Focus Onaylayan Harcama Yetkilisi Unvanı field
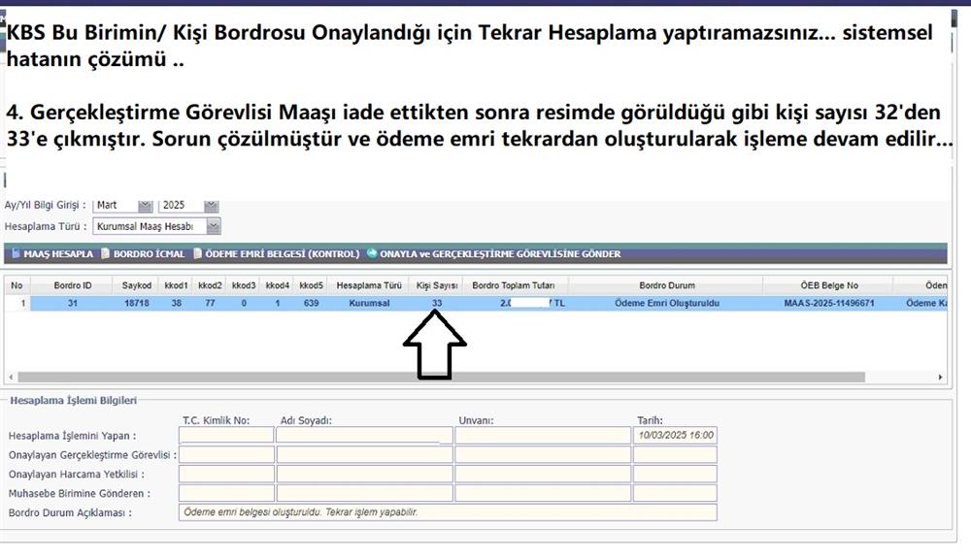 (x=543, y=474)
